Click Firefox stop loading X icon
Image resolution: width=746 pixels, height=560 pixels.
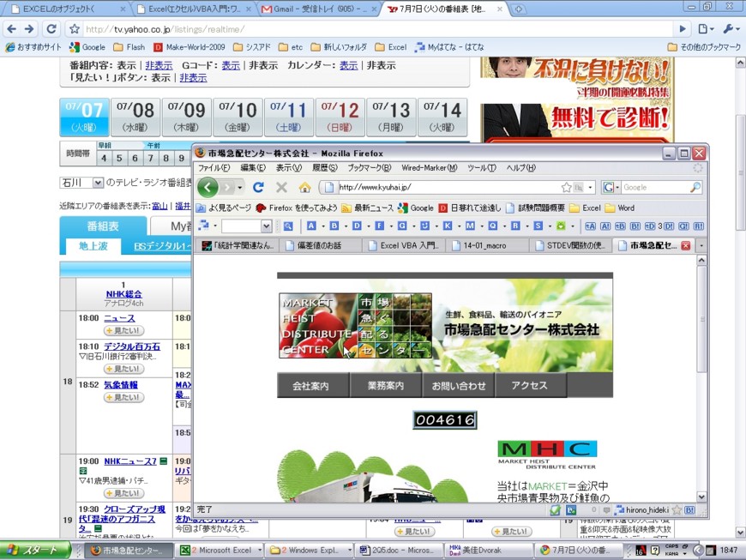[x=281, y=187]
